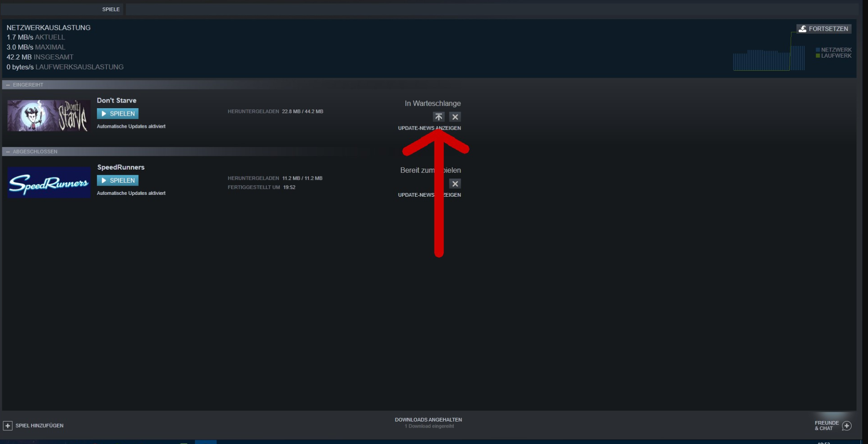Toggle Netzwerk graph legend
The image size is (868, 444).
point(834,50)
